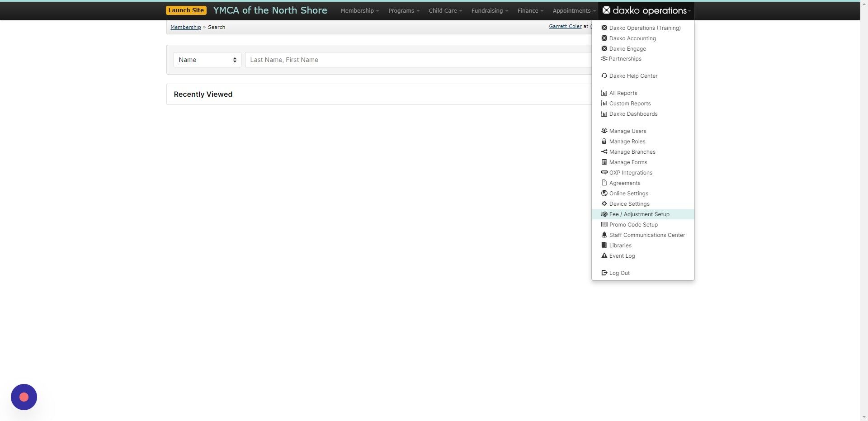Select Fee / Adjustment Setup menu entry
The height and width of the screenshot is (421, 868).
643,214
